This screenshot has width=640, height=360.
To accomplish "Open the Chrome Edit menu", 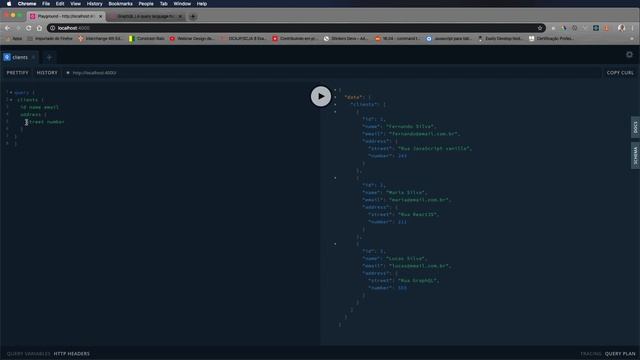I will [60, 4].
